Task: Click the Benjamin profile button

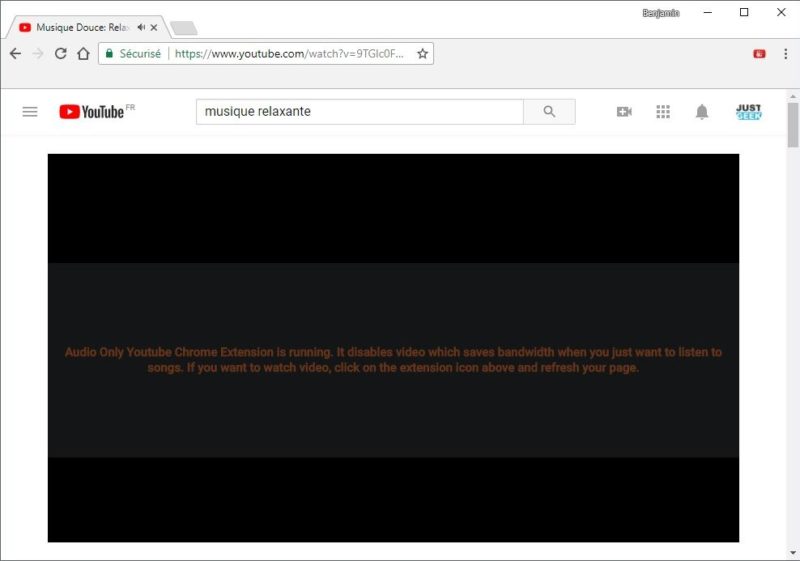Action: 661,13
